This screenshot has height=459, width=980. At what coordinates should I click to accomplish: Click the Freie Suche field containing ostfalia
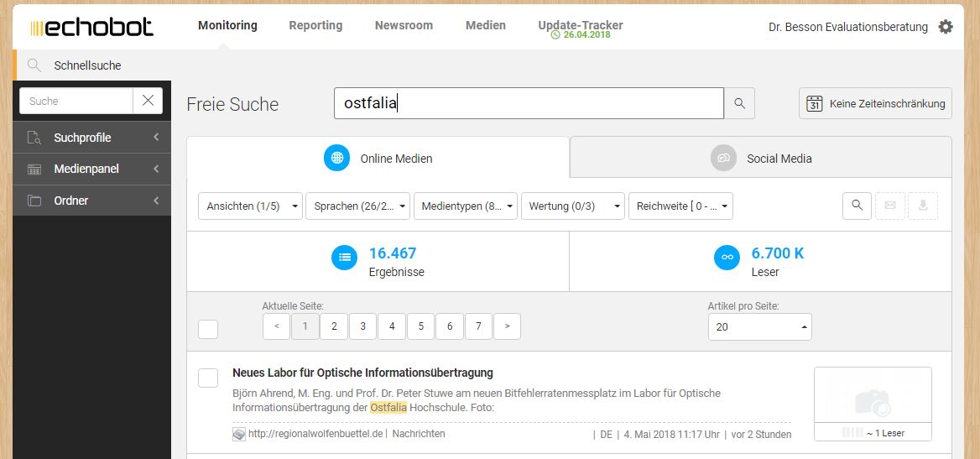(529, 103)
